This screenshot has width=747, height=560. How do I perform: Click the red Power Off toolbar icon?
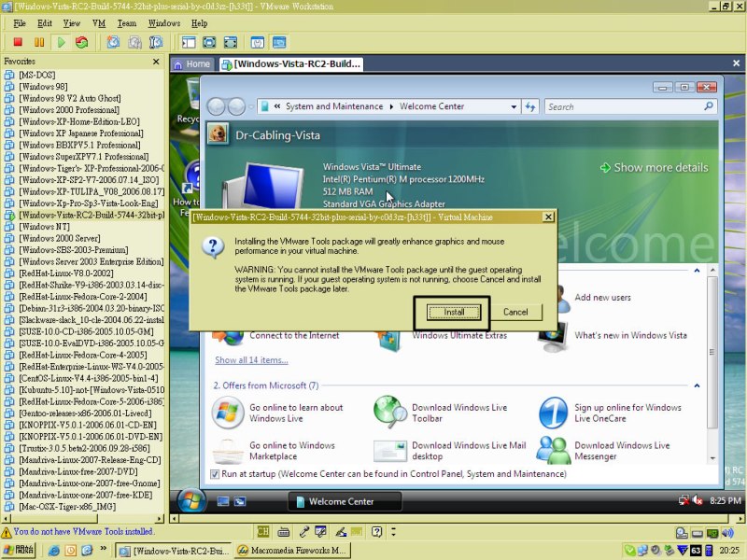18,42
